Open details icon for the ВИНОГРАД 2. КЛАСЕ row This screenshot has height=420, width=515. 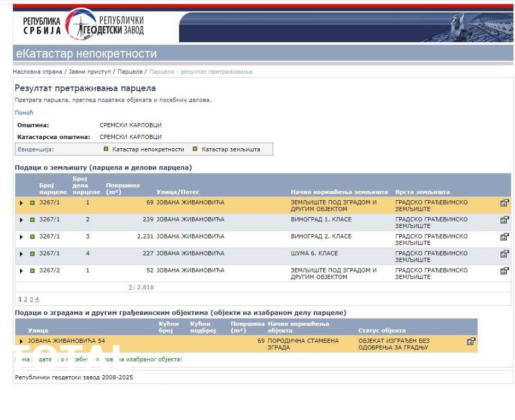pyautogui.click(x=504, y=237)
